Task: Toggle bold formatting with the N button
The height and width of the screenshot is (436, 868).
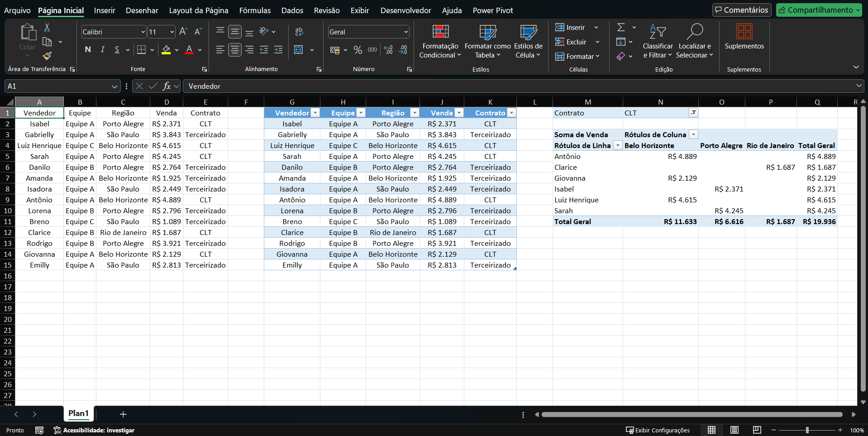Action: point(87,50)
